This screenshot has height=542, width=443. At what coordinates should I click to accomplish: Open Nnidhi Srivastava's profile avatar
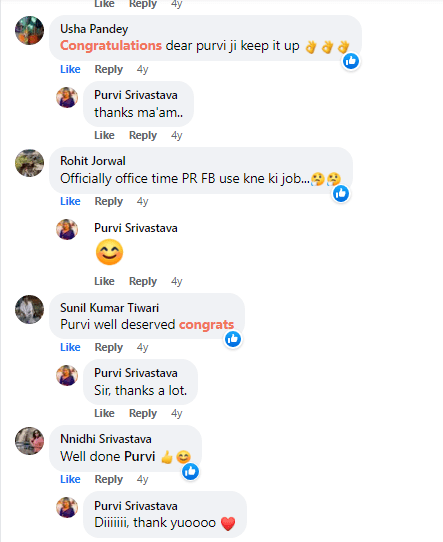point(29,441)
